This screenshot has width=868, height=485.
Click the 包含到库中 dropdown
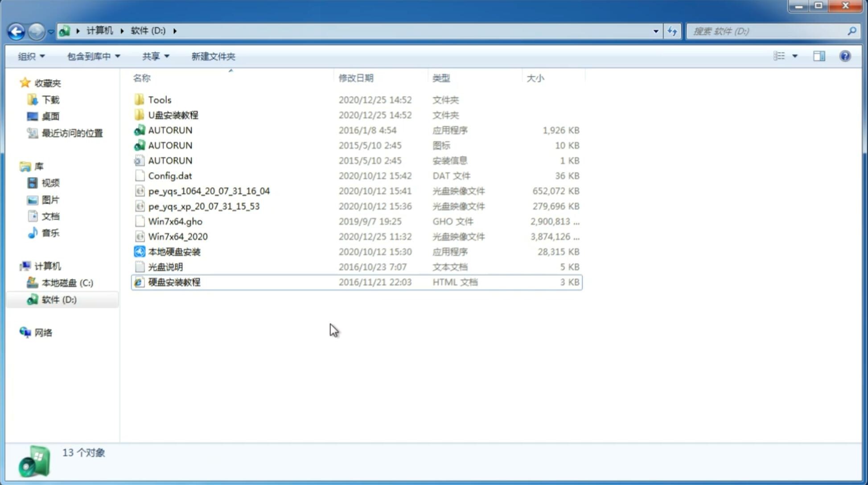pyautogui.click(x=92, y=56)
